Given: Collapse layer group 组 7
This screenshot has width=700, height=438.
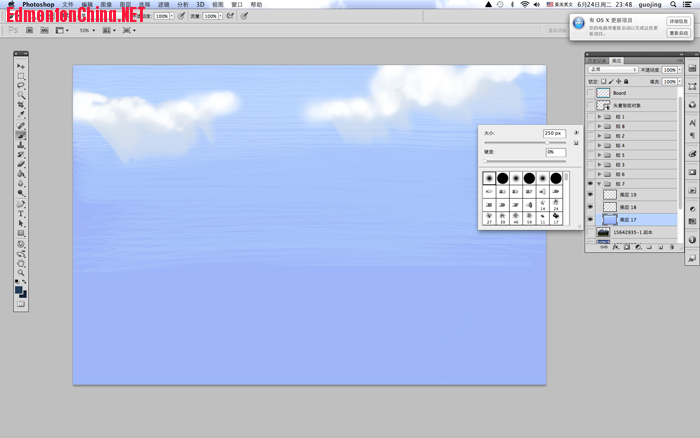Looking at the screenshot, I should [599, 184].
